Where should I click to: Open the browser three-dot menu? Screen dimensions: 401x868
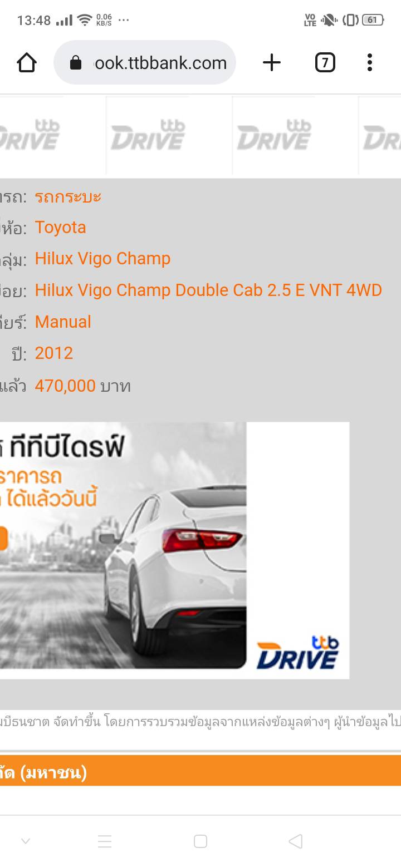coord(370,63)
